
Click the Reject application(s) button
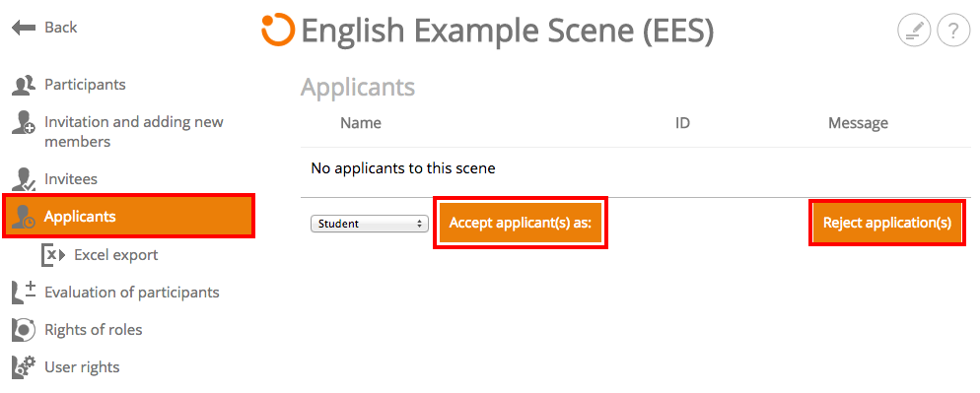pyautogui.click(x=887, y=223)
